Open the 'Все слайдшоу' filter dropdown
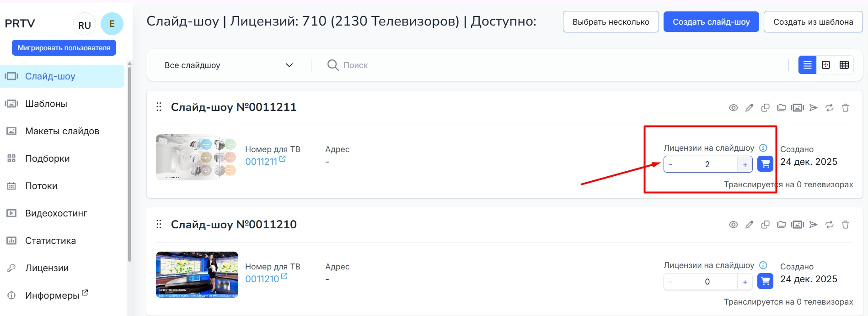 [229, 65]
